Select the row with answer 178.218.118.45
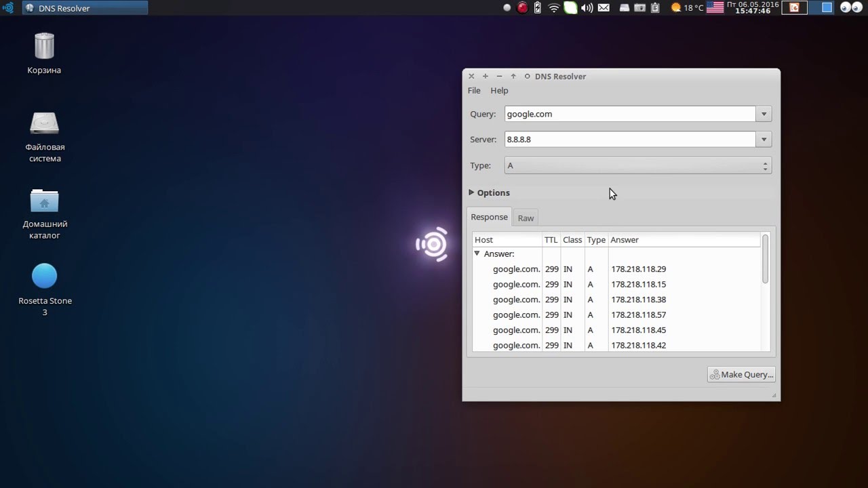Image resolution: width=868 pixels, height=488 pixels. coord(617,330)
